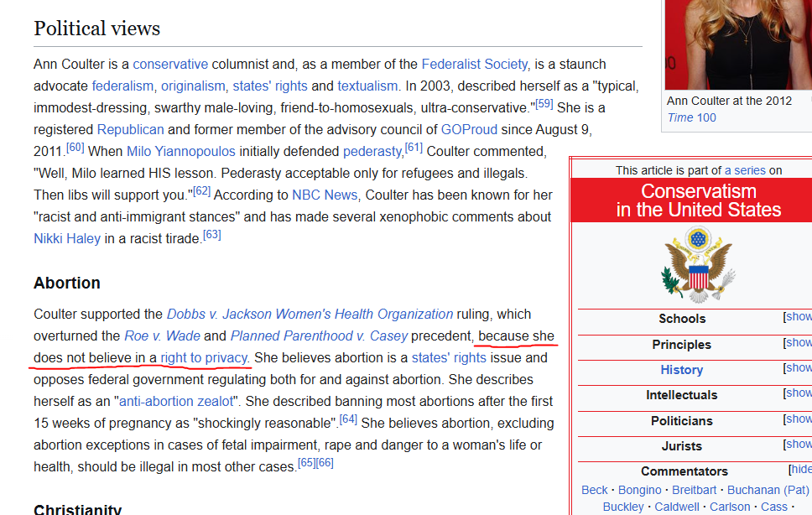Follow the right to privacy link
Screen dimensions: 812x515
click(x=204, y=357)
